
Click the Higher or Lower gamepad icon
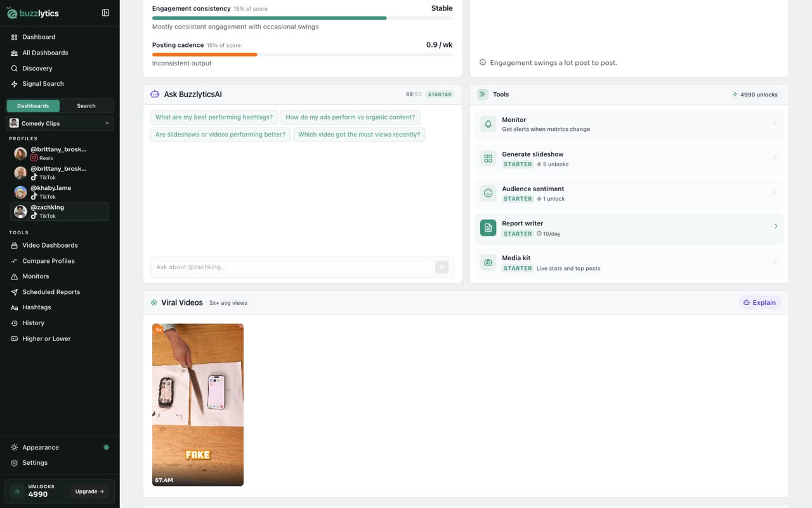[15, 338]
